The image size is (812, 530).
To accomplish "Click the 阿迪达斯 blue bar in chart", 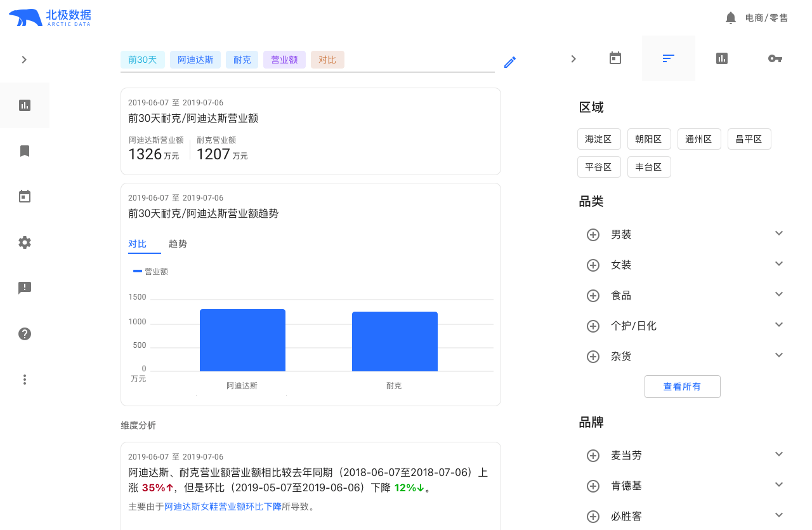I will 242,340.
